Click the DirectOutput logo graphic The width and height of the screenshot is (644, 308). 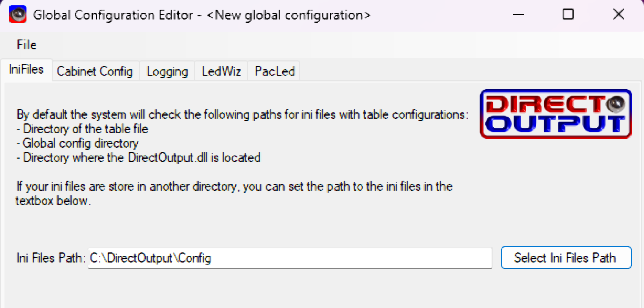556,114
